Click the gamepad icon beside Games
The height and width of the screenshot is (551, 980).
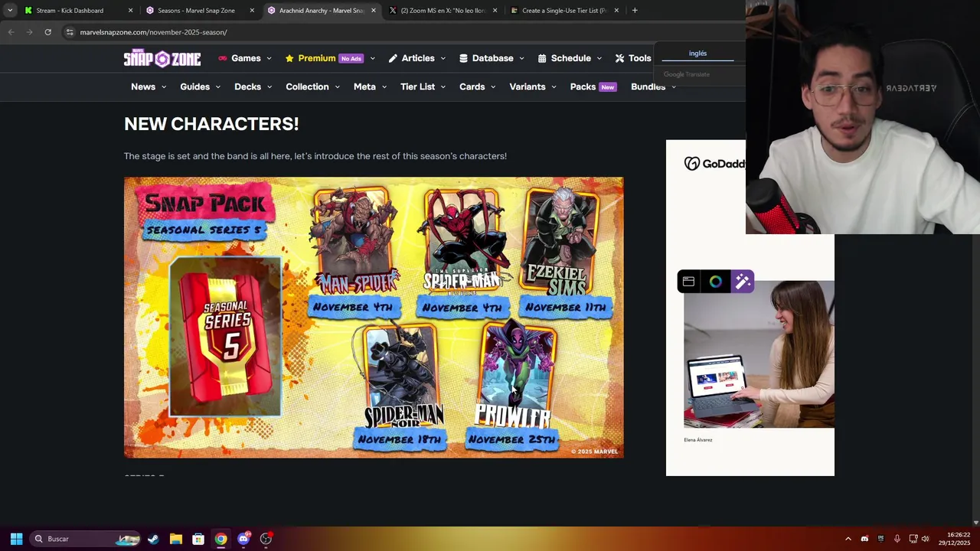pyautogui.click(x=223, y=58)
